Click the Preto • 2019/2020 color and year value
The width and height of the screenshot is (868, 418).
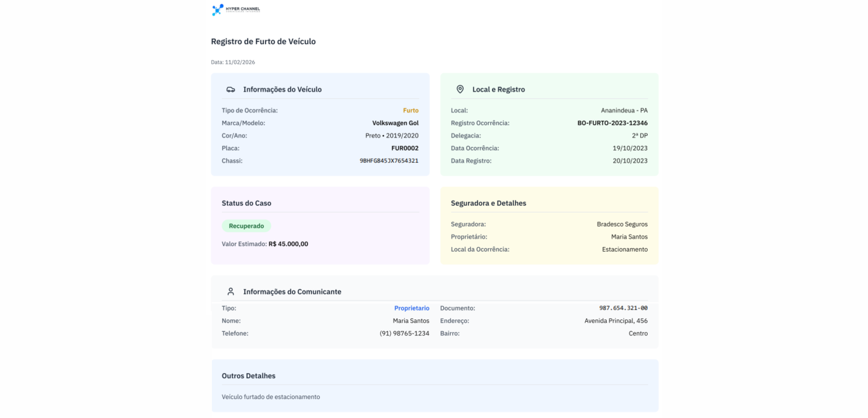(392, 135)
